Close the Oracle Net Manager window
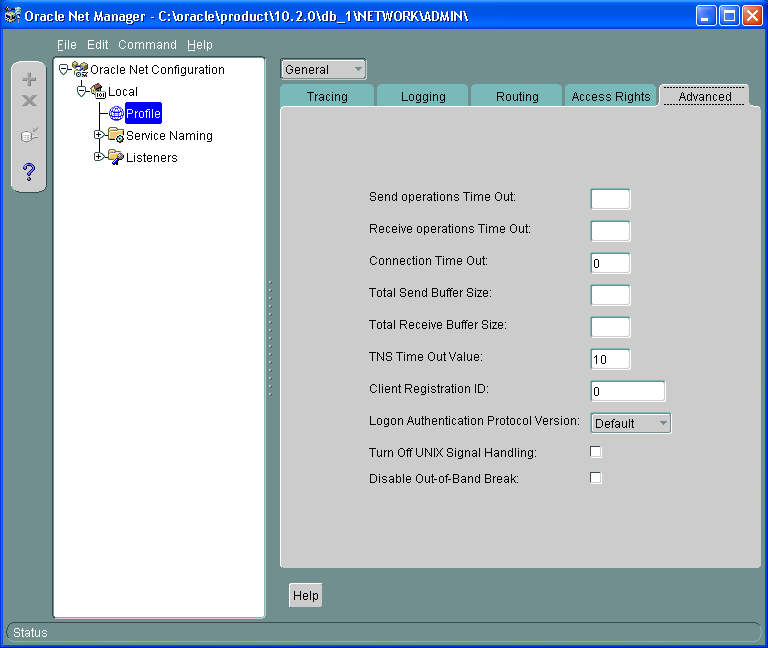Screen dimensions: 768x648 point(752,16)
